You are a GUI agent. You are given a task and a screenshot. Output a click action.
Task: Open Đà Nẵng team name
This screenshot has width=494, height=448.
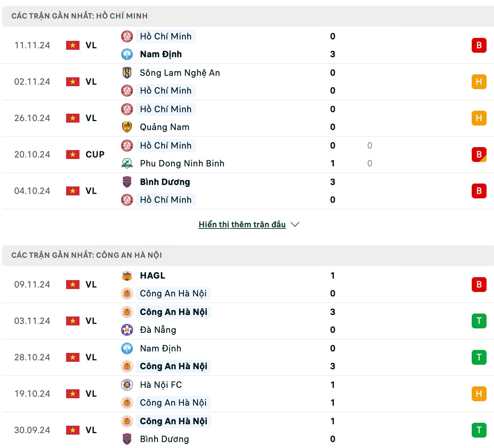point(158,330)
